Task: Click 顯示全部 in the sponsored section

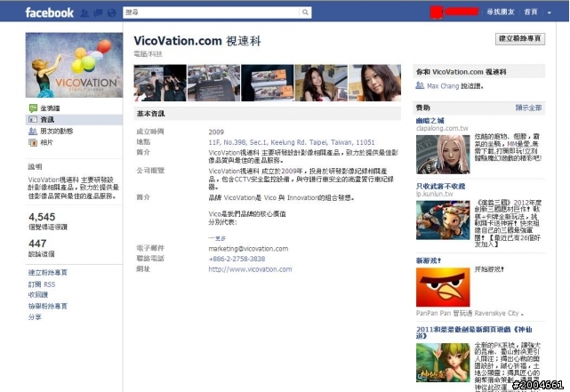Action: click(x=528, y=108)
